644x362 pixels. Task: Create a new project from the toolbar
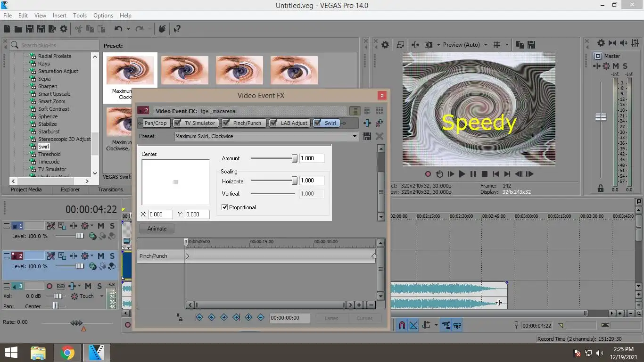(8, 29)
